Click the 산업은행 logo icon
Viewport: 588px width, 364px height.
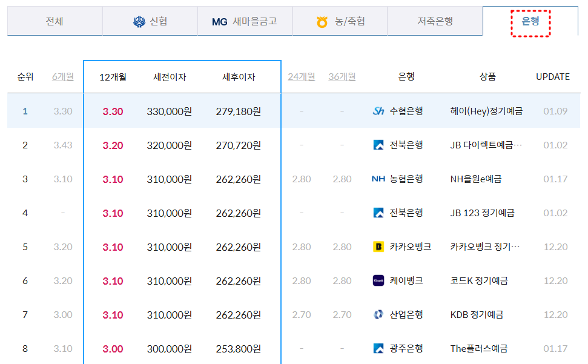tap(378, 314)
